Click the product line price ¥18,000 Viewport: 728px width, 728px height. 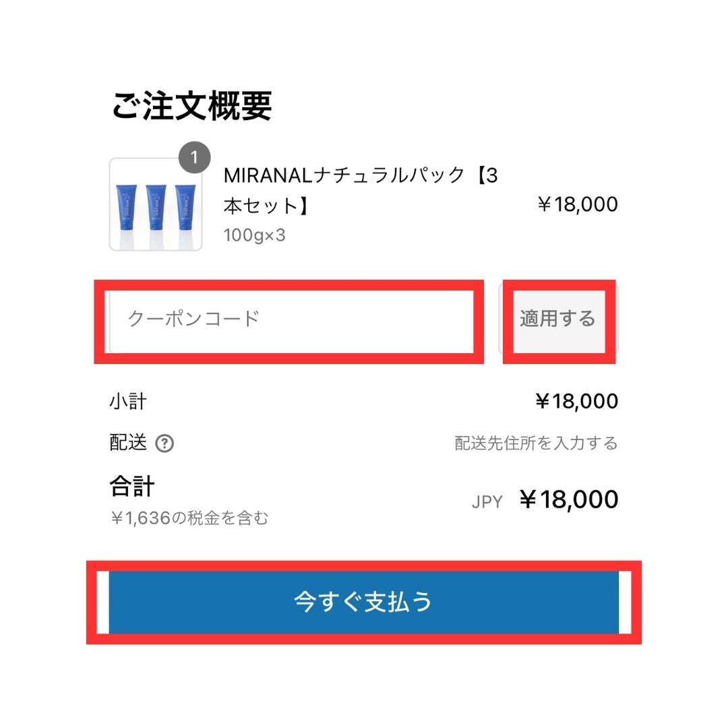click(x=577, y=205)
